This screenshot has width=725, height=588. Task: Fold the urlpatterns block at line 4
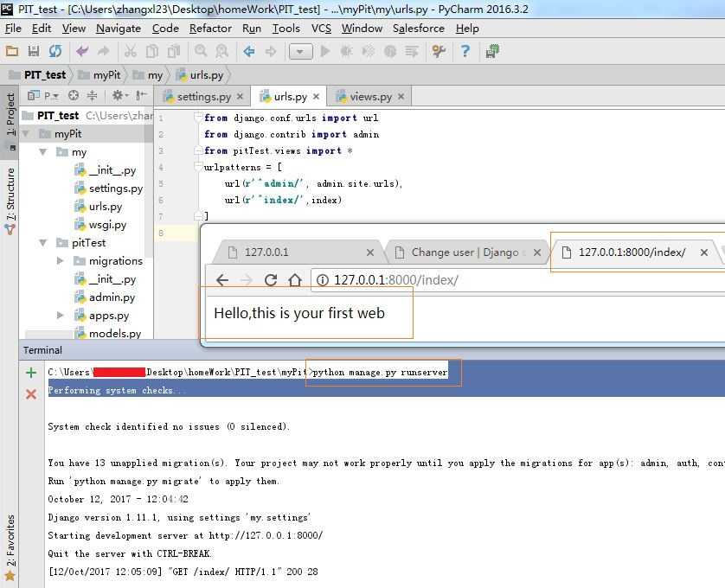point(199,167)
